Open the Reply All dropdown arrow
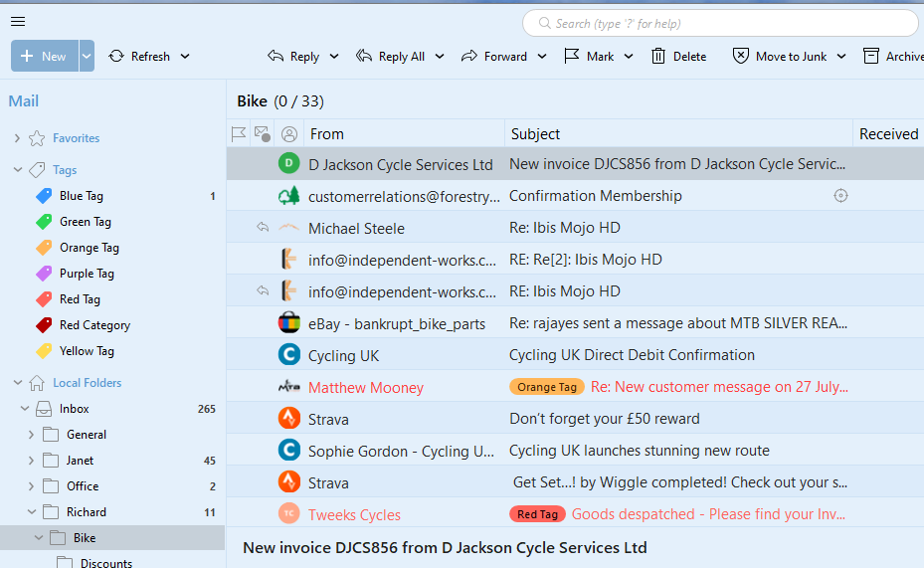924x568 pixels. pos(440,56)
